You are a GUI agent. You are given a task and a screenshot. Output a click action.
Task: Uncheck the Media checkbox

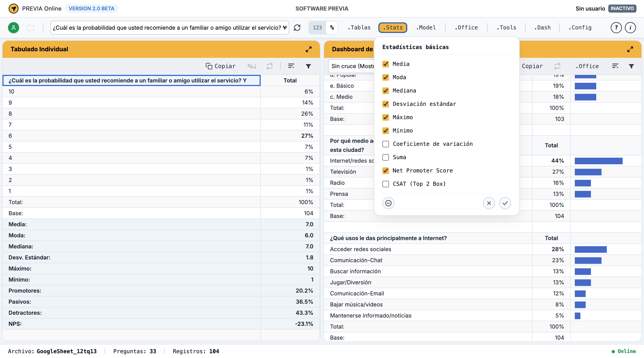click(386, 64)
